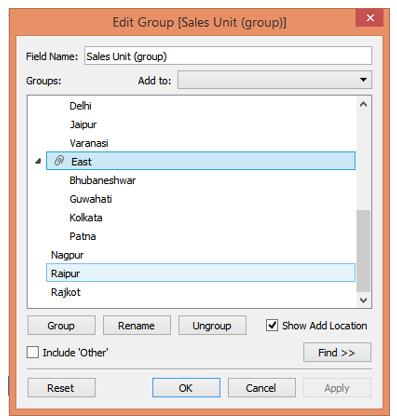Viewport: 397px width, 419px height.
Task: Close the Edit Group dialog
Action: click(x=370, y=18)
